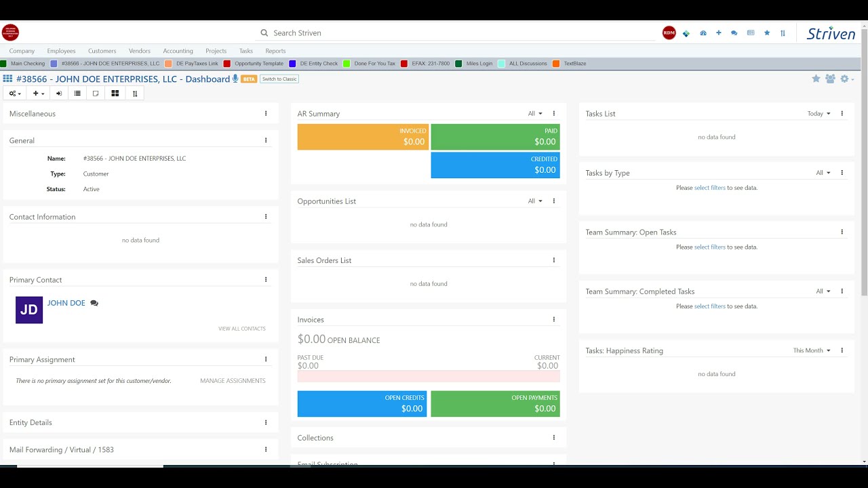Open Happiness Rating This Month dropdown

click(812, 350)
